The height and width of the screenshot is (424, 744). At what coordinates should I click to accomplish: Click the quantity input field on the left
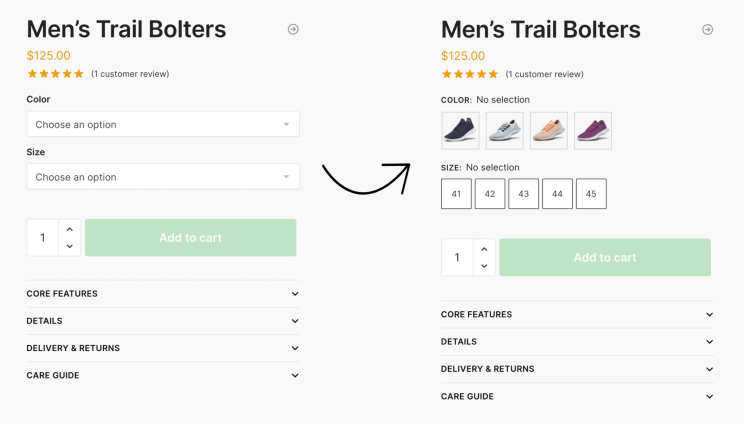(x=43, y=238)
